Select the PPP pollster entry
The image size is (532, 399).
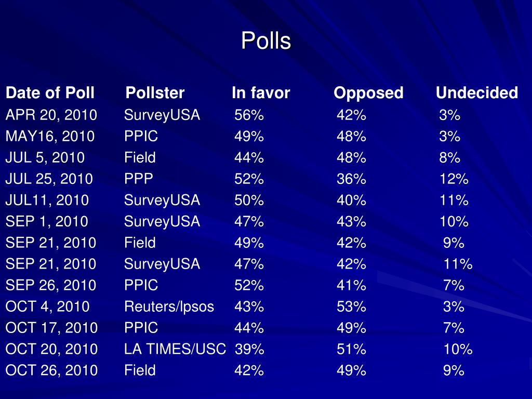point(139,179)
